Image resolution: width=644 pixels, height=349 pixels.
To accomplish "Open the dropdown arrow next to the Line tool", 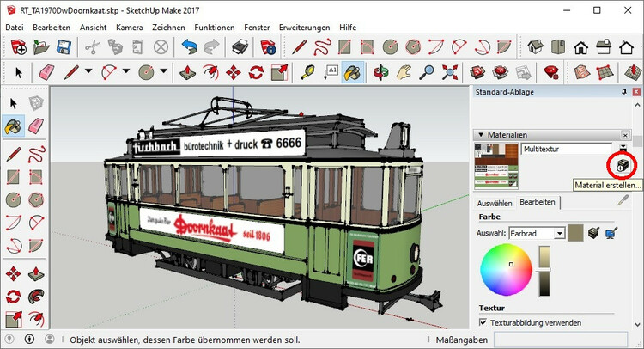I will (88, 71).
